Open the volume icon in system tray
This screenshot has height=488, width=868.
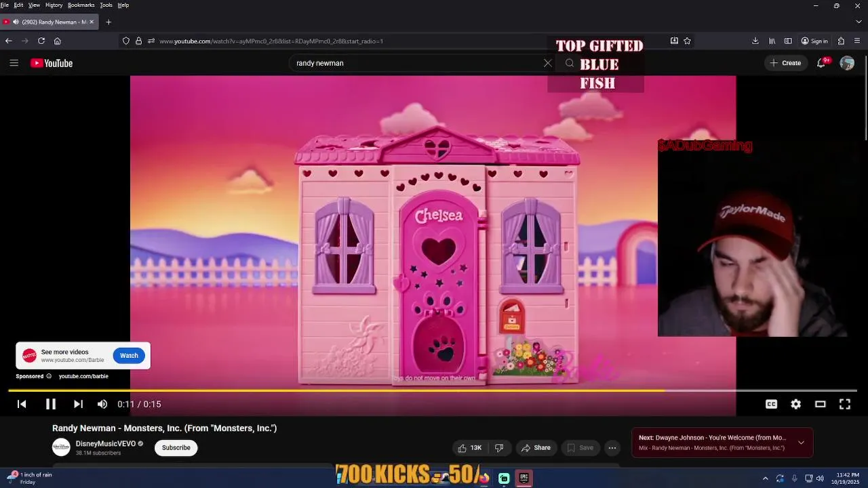click(821, 479)
